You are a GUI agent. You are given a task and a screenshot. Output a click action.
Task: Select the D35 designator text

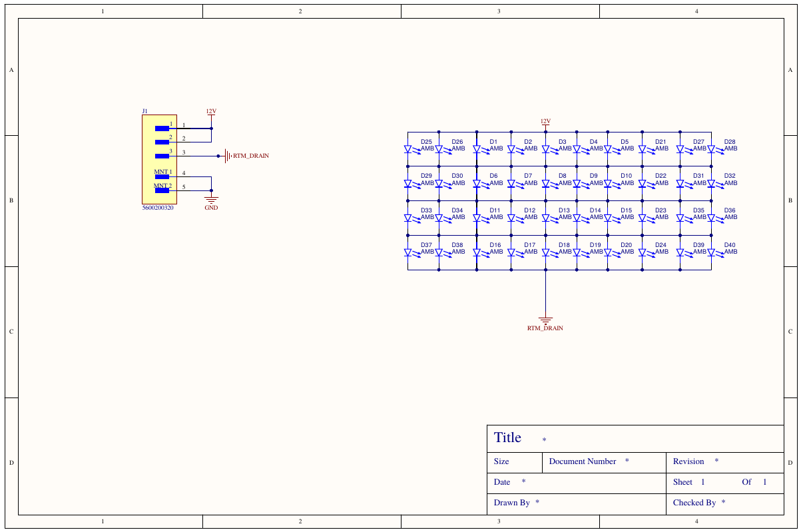point(698,210)
